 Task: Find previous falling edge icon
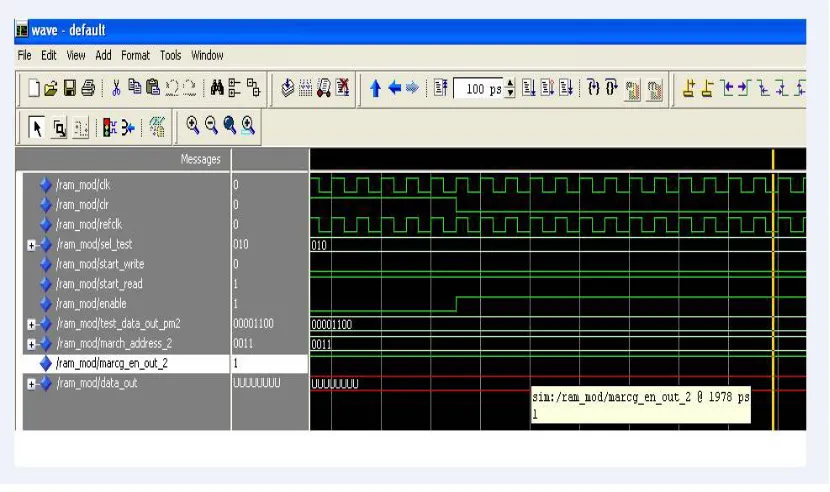[x=763, y=88]
